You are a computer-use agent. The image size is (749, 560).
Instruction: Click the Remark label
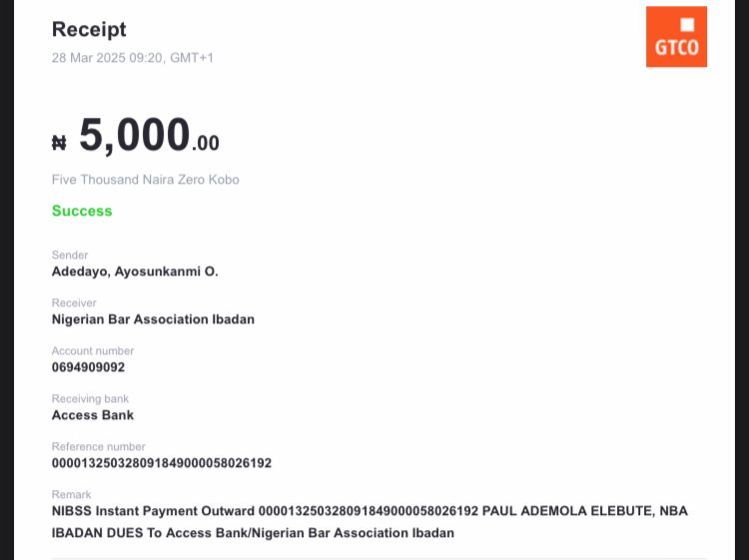coord(71,495)
